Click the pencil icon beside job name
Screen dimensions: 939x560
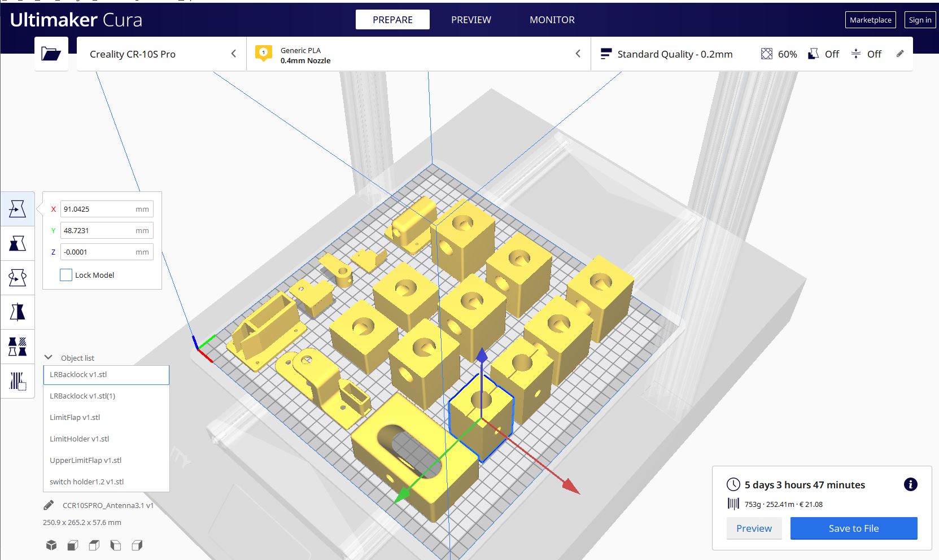pos(49,505)
